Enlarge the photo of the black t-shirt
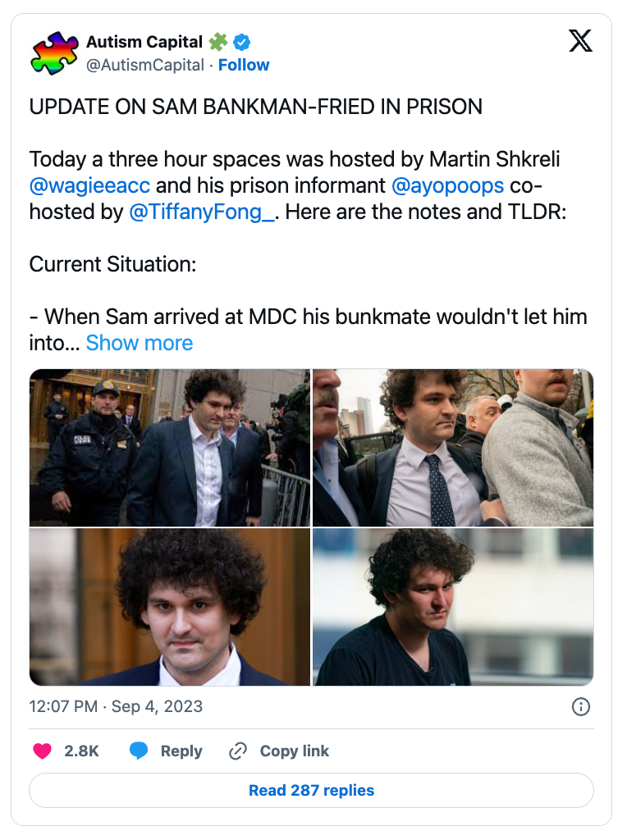 click(453, 607)
